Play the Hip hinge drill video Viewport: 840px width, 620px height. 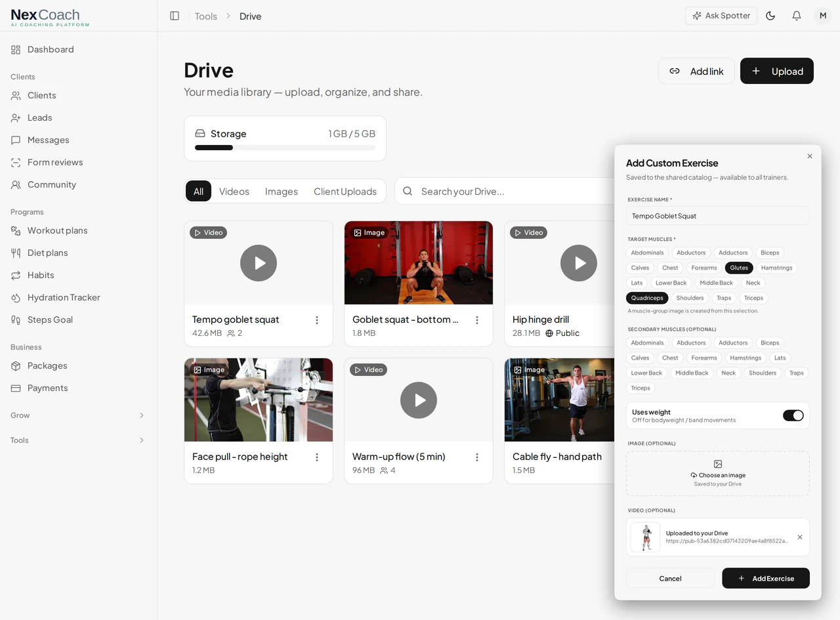[579, 263]
